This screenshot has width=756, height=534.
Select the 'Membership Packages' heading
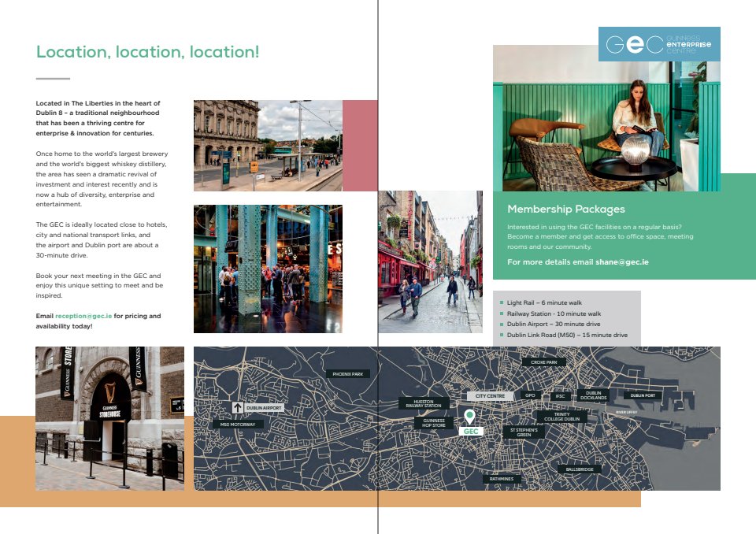coord(566,209)
